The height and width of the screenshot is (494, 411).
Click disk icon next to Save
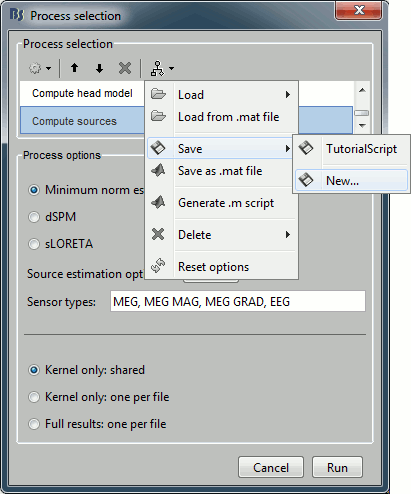tap(158, 148)
